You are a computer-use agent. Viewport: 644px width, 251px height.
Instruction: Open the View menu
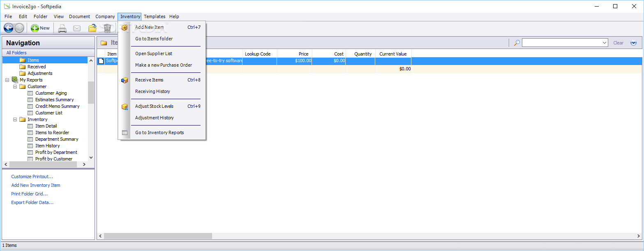coord(59,16)
